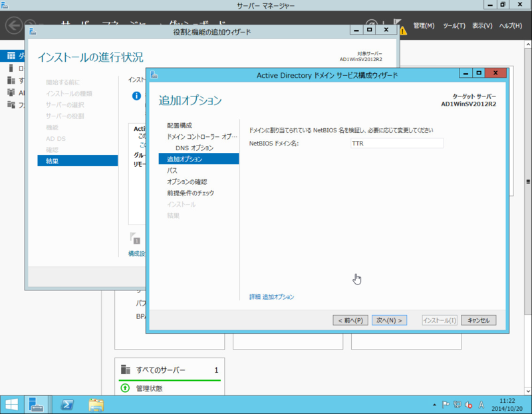Click the Cancel (キャンセル) button
532x414 pixels.
tap(478, 320)
